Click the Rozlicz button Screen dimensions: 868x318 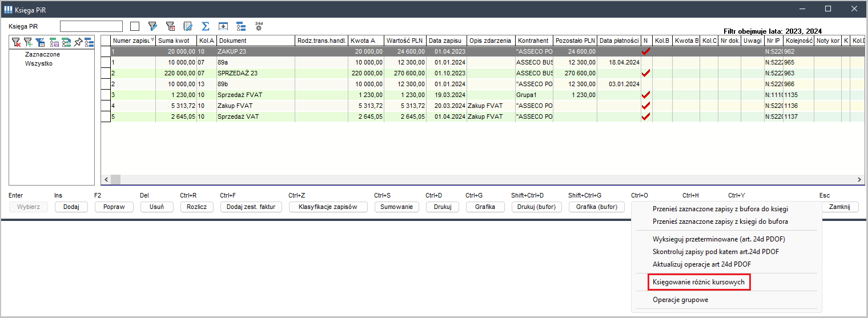point(197,207)
